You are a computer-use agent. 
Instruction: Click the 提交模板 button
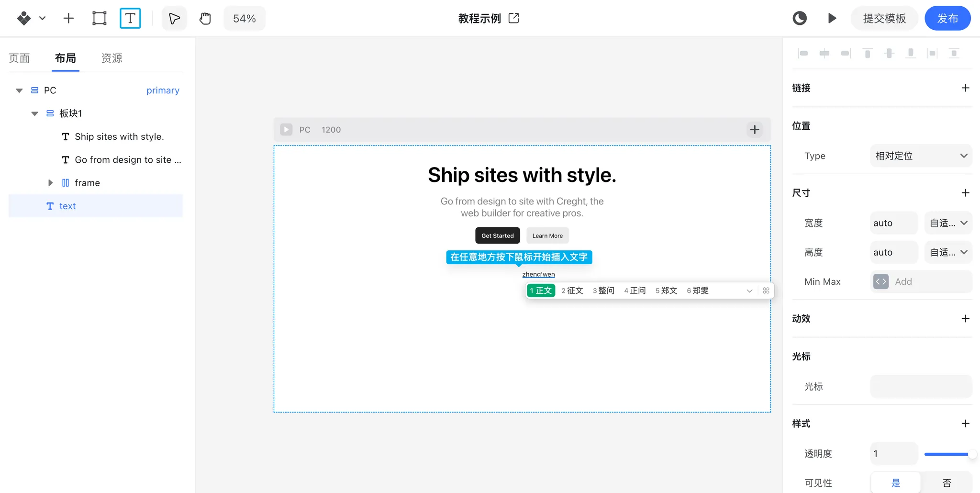(884, 19)
